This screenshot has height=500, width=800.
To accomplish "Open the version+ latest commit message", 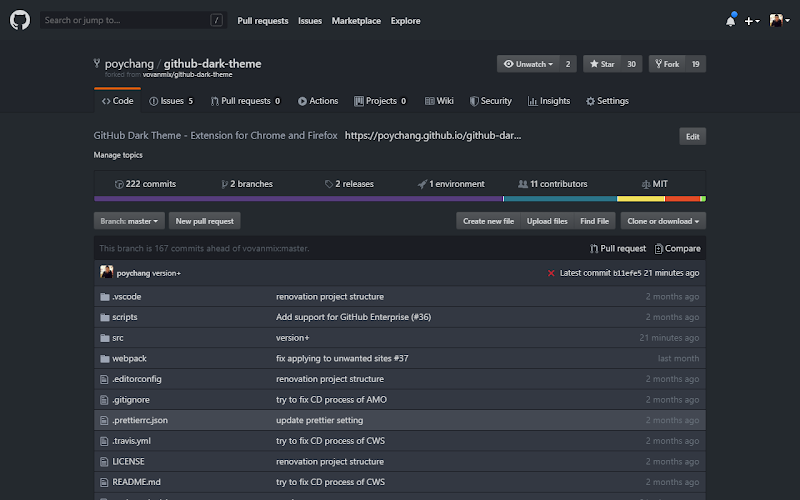I will point(166,273).
